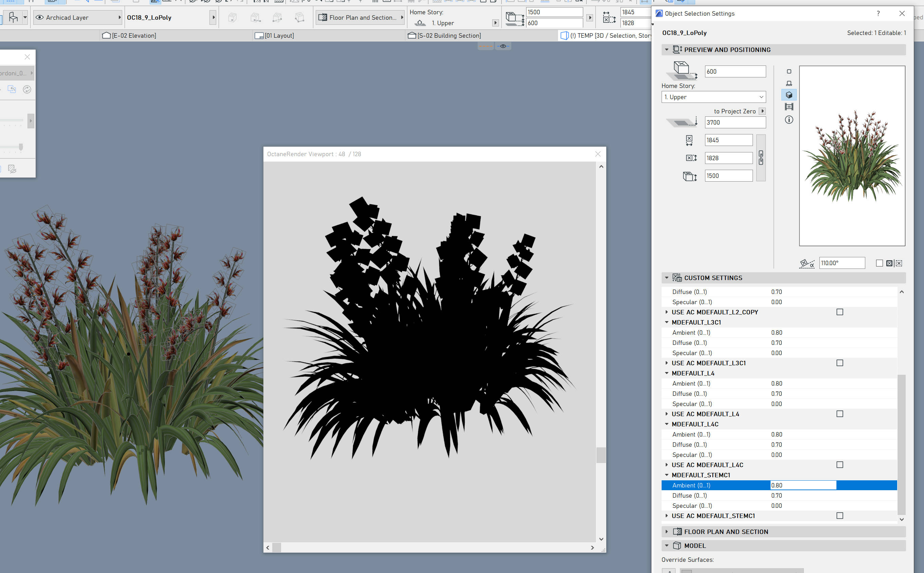Click the eye icon above viewport
The width and height of the screenshot is (924, 573).
[502, 46]
